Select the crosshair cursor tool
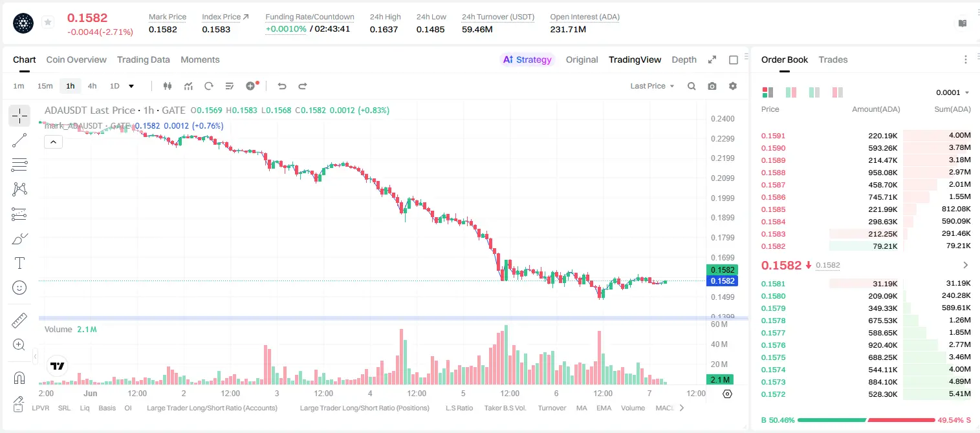 coord(19,116)
